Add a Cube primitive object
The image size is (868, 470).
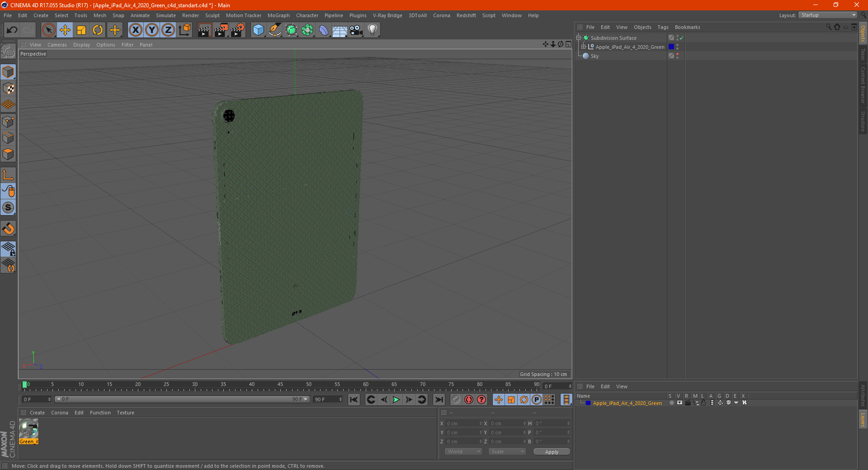(258, 30)
